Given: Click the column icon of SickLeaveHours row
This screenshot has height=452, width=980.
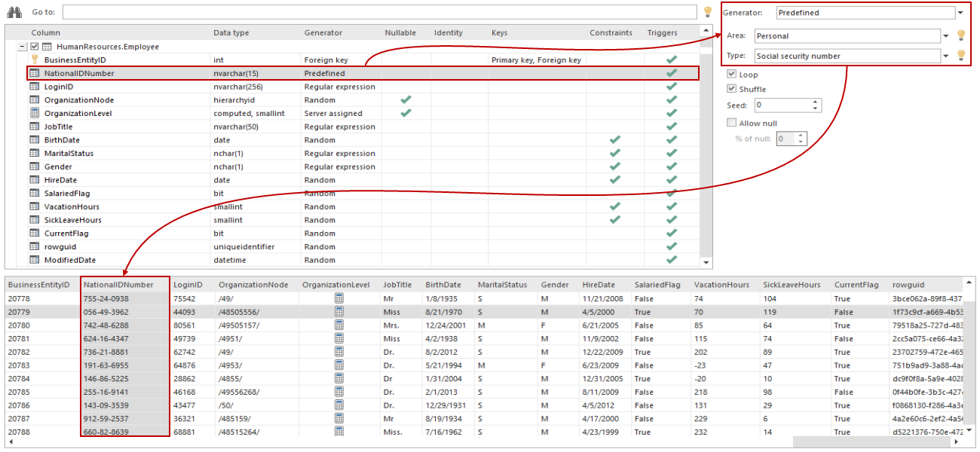Looking at the screenshot, I should point(34,220).
